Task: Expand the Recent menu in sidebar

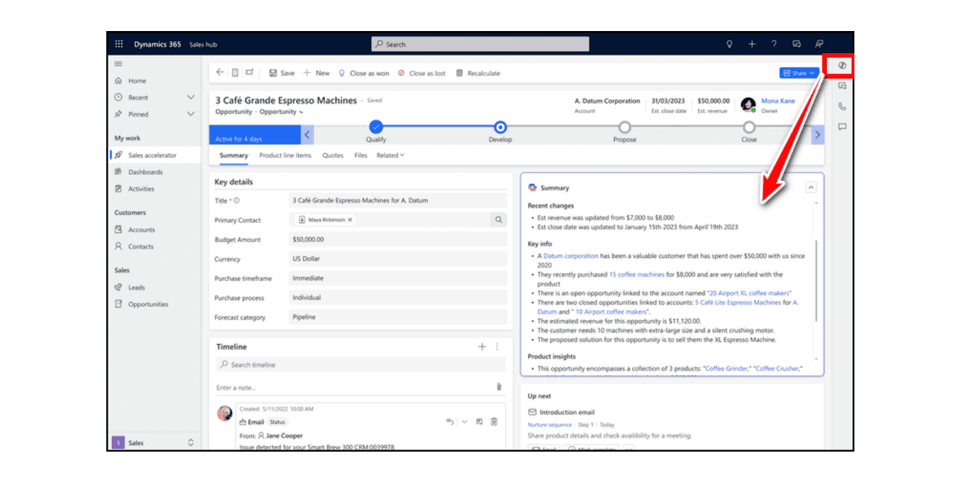Action: [x=190, y=97]
